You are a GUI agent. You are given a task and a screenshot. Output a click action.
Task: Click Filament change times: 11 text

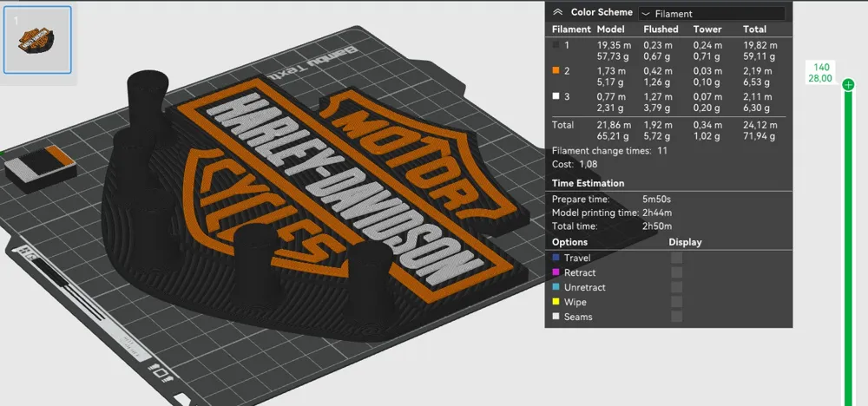(x=610, y=150)
